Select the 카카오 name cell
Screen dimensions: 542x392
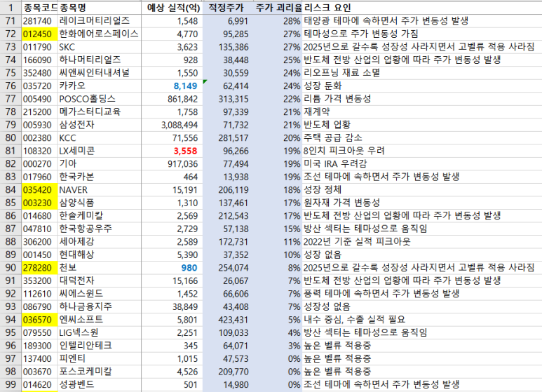tap(100, 86)
